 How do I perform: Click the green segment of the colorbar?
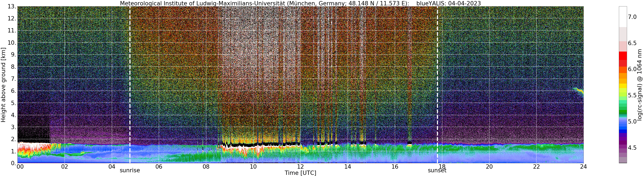(623, 111)
